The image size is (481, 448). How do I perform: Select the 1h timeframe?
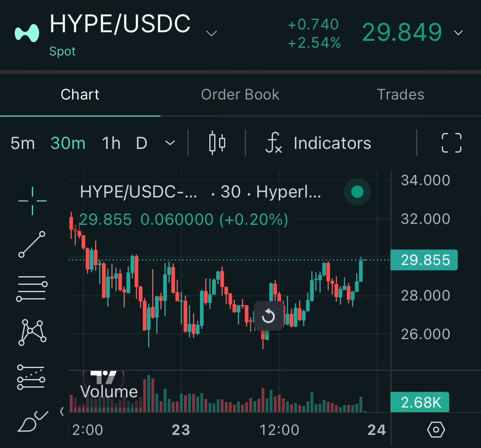(x=111, y=143)
